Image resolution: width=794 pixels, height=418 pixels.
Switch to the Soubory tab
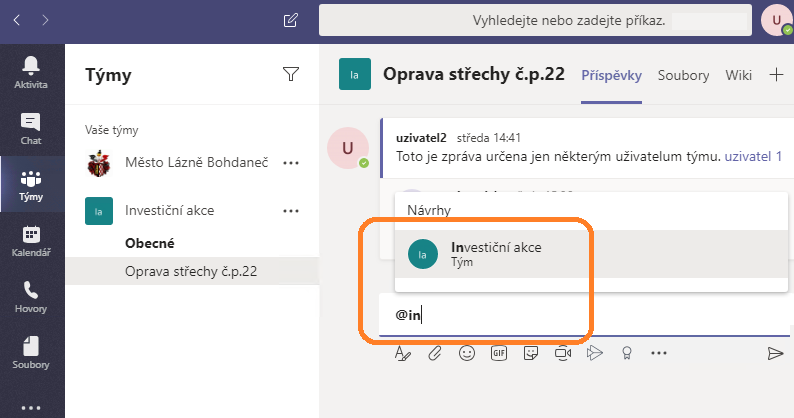[683, 75]
